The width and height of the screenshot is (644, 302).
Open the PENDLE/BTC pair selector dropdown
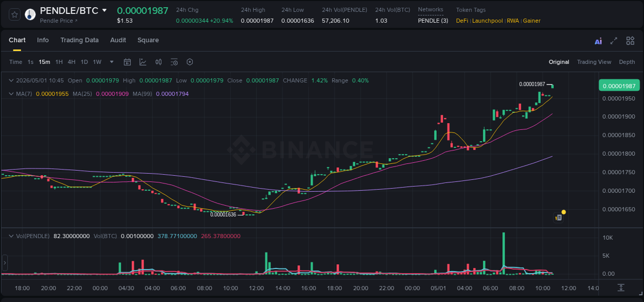(105, 10)
